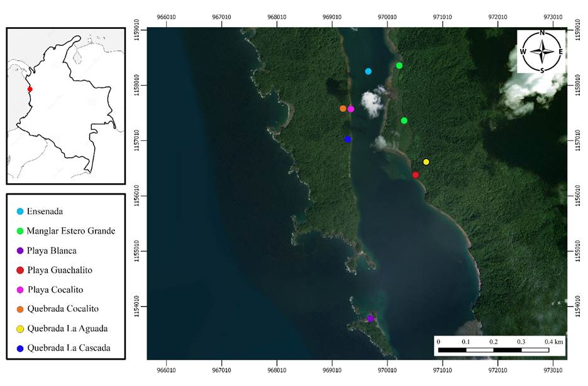Screen dimensions: 588x386
Task: Click the compass rose on the map
Action: click(542, 52)
